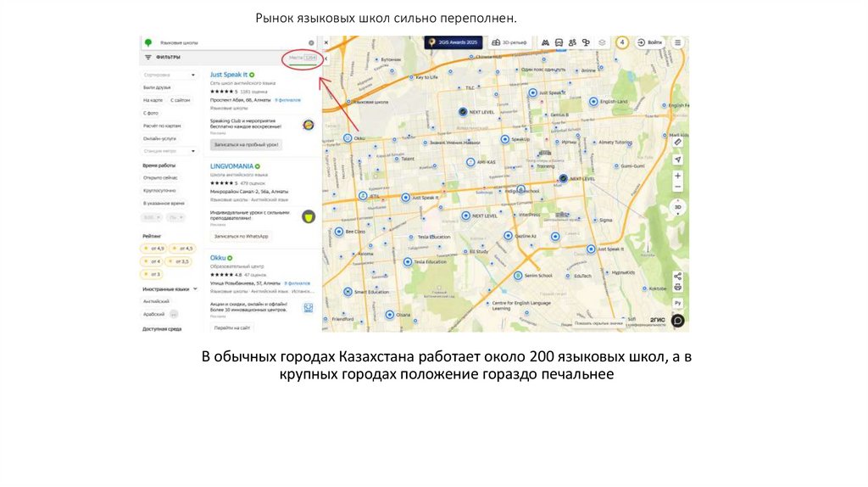The width and height of the screenshot is (868, 487).
Task: Click the Just Speak It ad logo
Action: pyautogui.click(x=309, y=125)
